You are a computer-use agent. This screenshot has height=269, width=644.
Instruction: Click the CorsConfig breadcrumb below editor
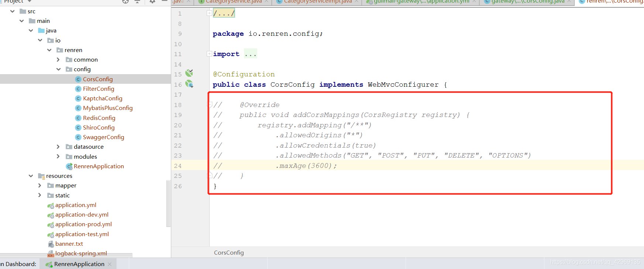[229, 253]
